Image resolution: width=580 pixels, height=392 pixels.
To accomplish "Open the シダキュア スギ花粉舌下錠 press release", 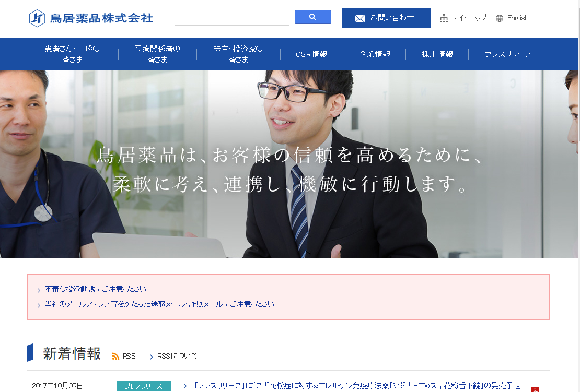I will click(x=357, y=386).
